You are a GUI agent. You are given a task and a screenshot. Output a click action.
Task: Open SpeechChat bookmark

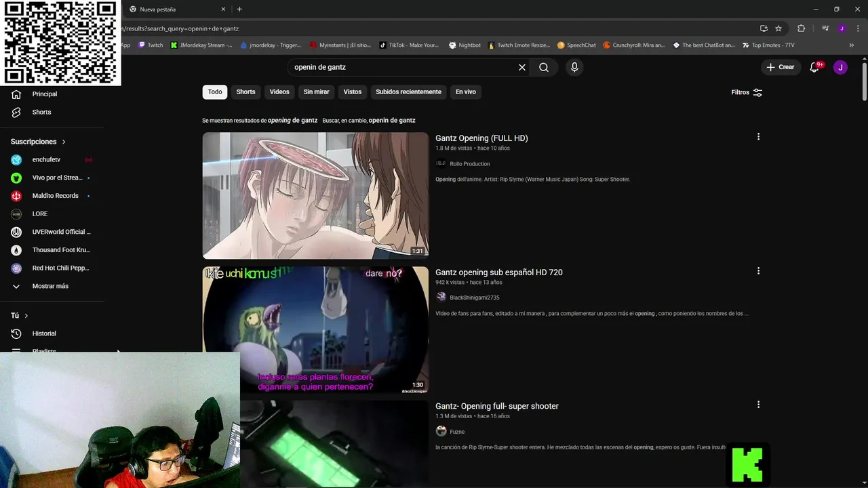(576, 45)
